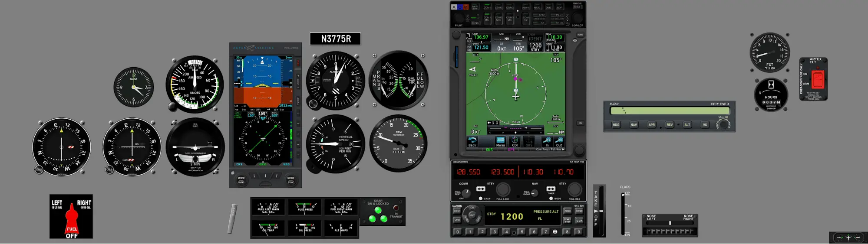Click the NAV volume knob (PULL IDENT)

535,193
